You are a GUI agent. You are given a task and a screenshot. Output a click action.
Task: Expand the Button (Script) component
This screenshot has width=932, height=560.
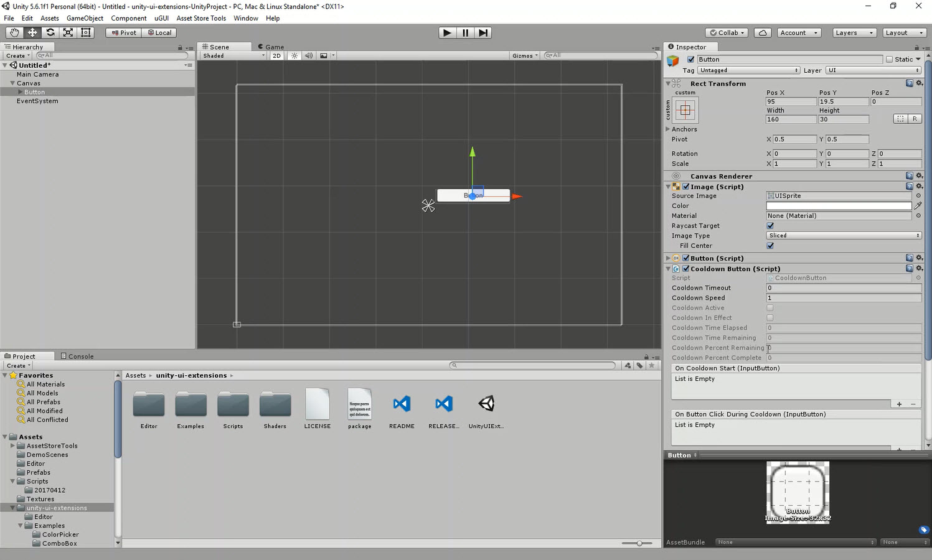[668, 258]
